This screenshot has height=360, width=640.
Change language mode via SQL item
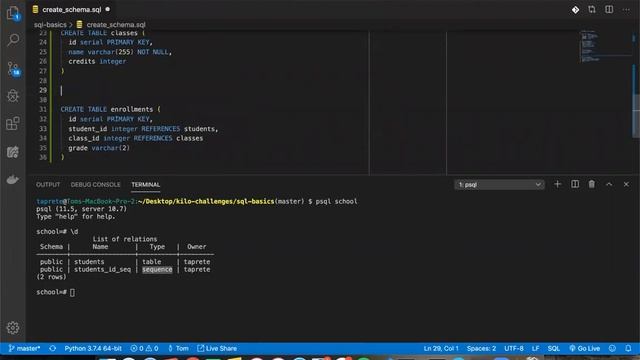pos(553,349)
